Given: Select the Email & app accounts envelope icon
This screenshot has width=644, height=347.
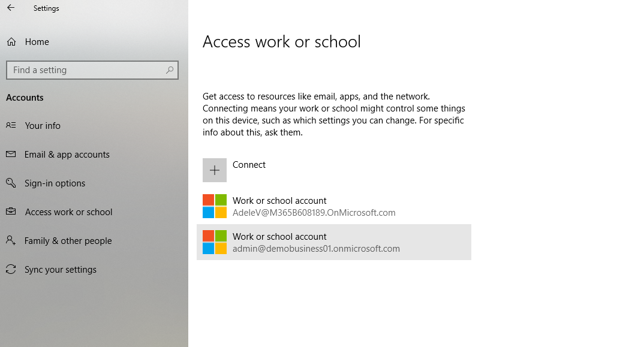Looking at the screenshot, I should tap(11, 154).
